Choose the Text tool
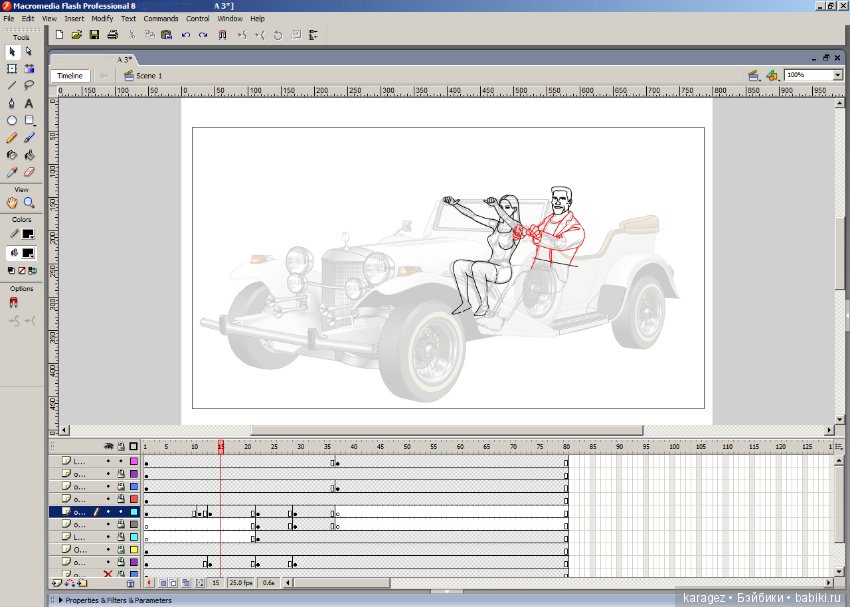 coord(29,103)
